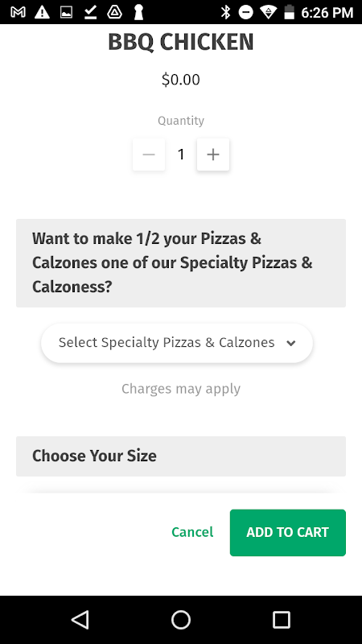Tap the Android back navigation button

click(80, 620)
